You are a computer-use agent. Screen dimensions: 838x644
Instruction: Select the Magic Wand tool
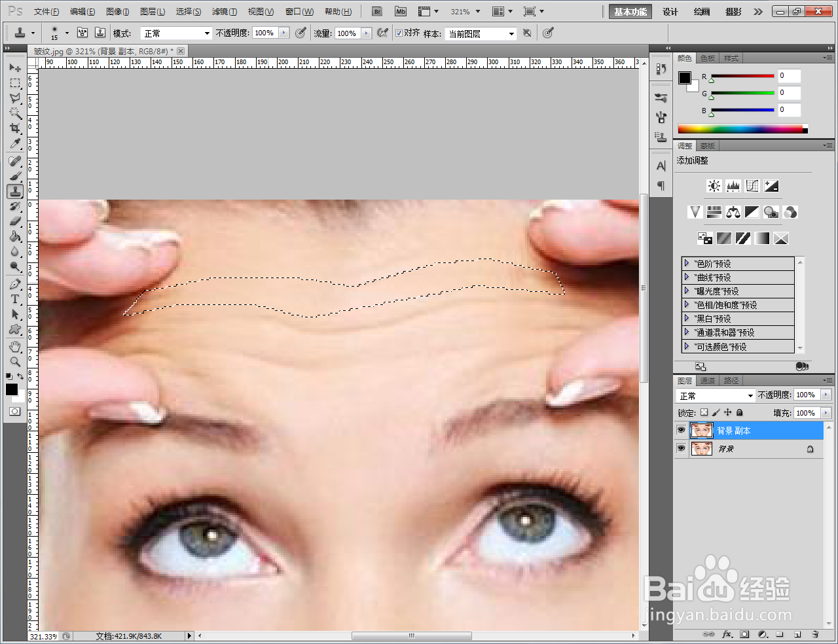tap(15, 113)
